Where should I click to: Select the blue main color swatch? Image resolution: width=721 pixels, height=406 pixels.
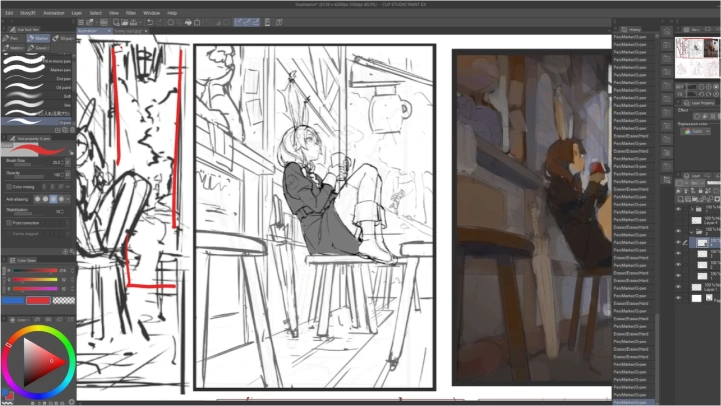pyautogui.click(x=13, y=300)
